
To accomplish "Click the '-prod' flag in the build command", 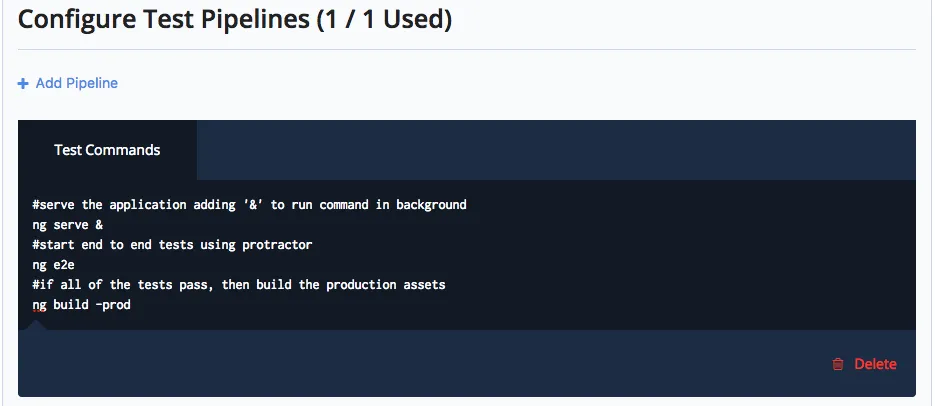I will [113, 305].
